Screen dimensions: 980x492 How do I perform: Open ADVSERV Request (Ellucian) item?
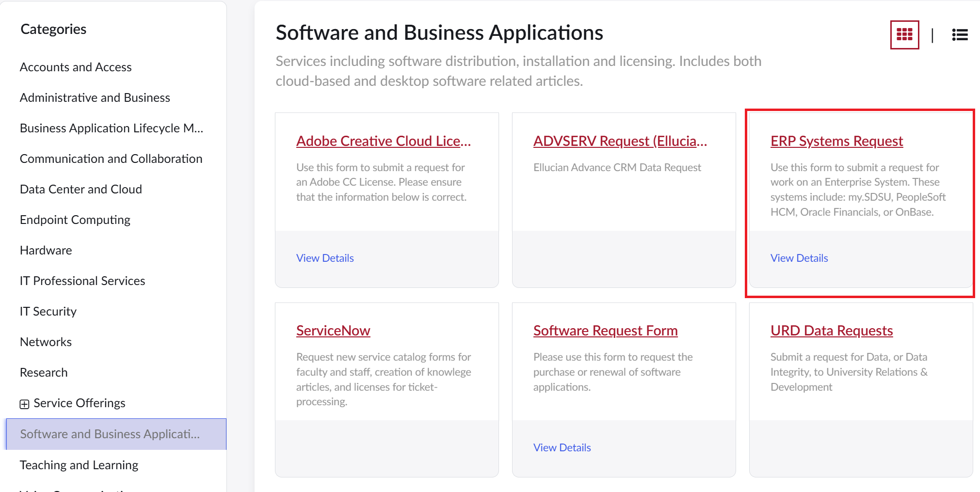pyautogui.click(x=620, y=141)
